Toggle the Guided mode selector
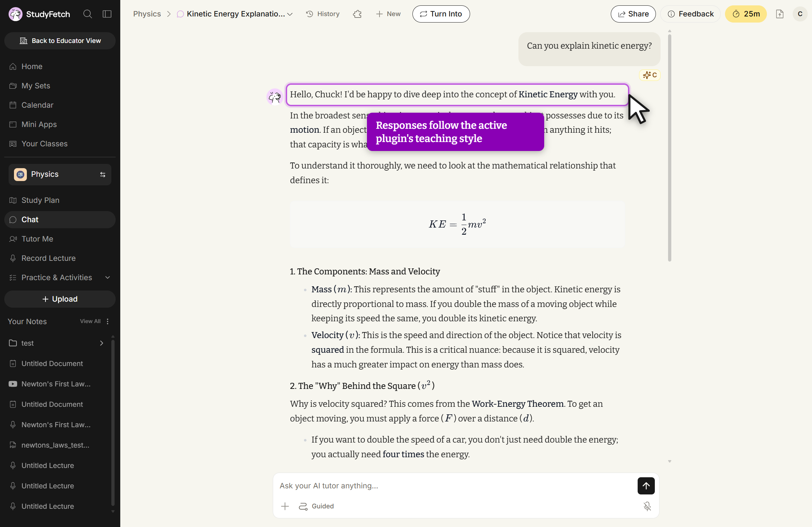This screenshot has height=527, width=812. (x=316, y=506)
